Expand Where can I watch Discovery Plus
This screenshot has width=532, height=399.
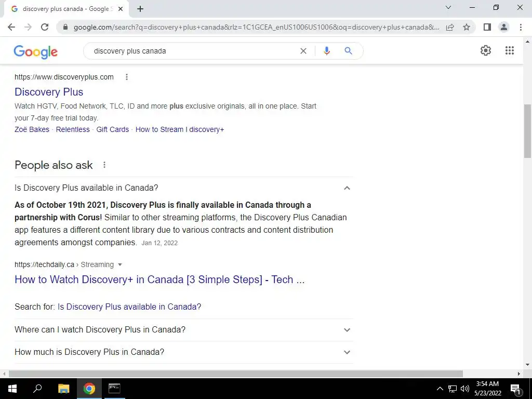183,330
